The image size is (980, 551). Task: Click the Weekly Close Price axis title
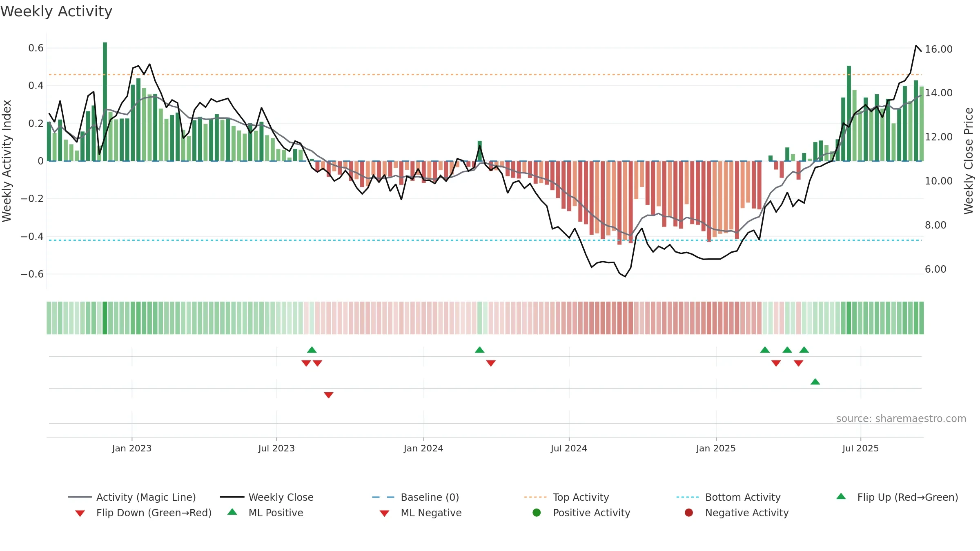(969, 161)
